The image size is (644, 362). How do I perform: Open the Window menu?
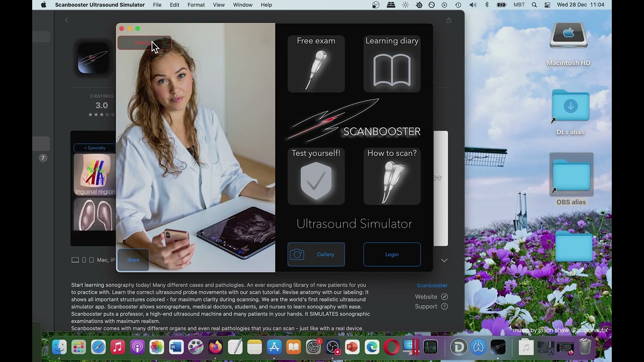click(x=243, y=5)
